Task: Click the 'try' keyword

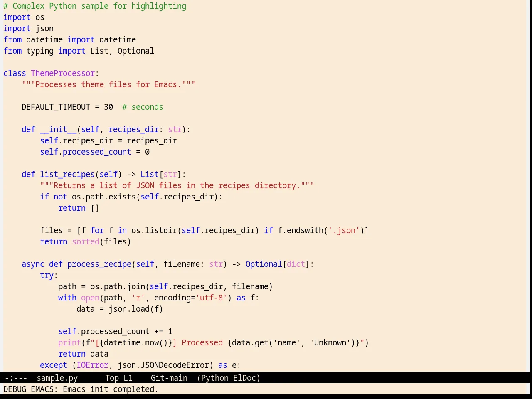Action: point(47,275)
